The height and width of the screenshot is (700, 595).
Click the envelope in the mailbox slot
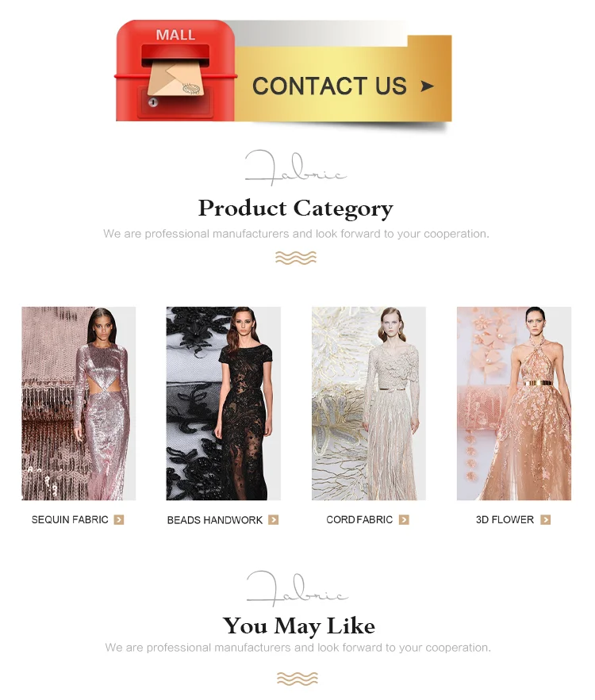(176, 78)
